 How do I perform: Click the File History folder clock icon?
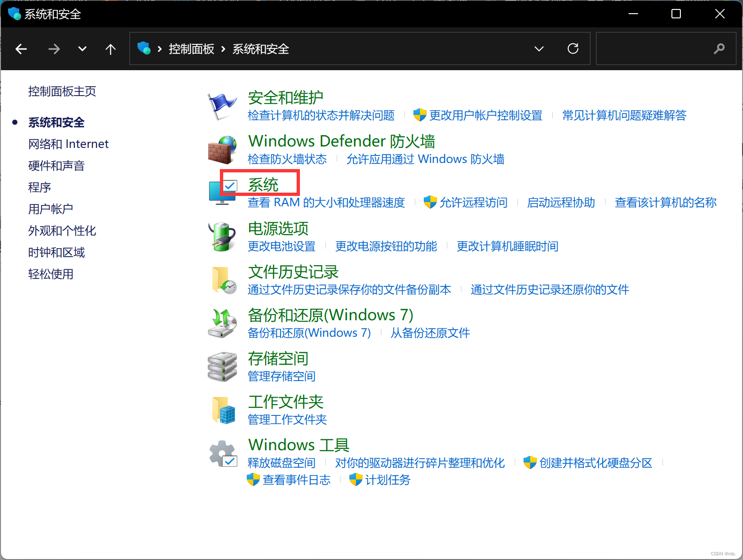click(x=224, y=280)
